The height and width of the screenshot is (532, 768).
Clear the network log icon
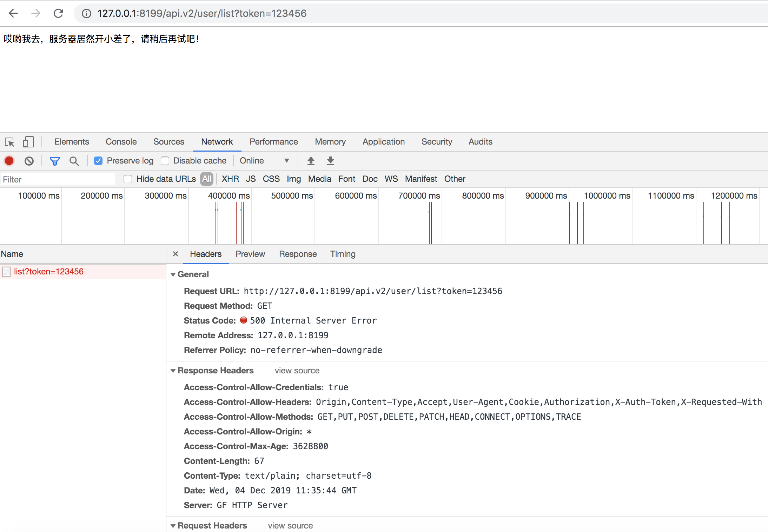coord(29,161)
